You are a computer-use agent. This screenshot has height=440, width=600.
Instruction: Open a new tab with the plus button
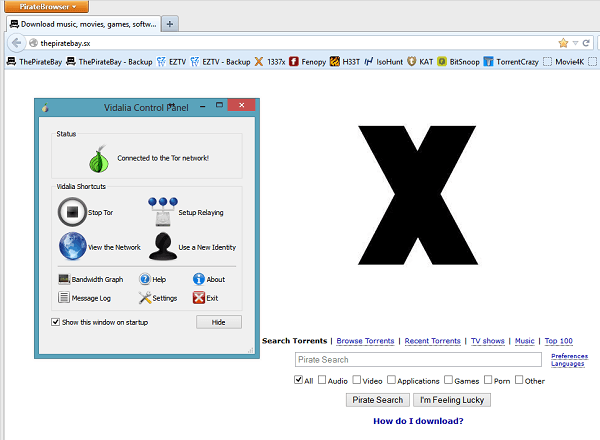pos(170,24)
